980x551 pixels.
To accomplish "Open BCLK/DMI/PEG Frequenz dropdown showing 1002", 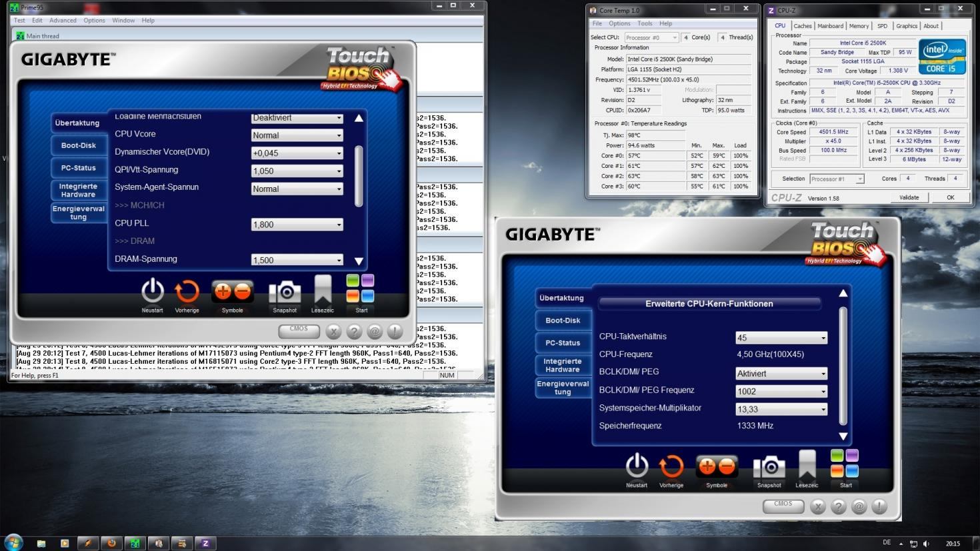I will click(x=781, y=392).
